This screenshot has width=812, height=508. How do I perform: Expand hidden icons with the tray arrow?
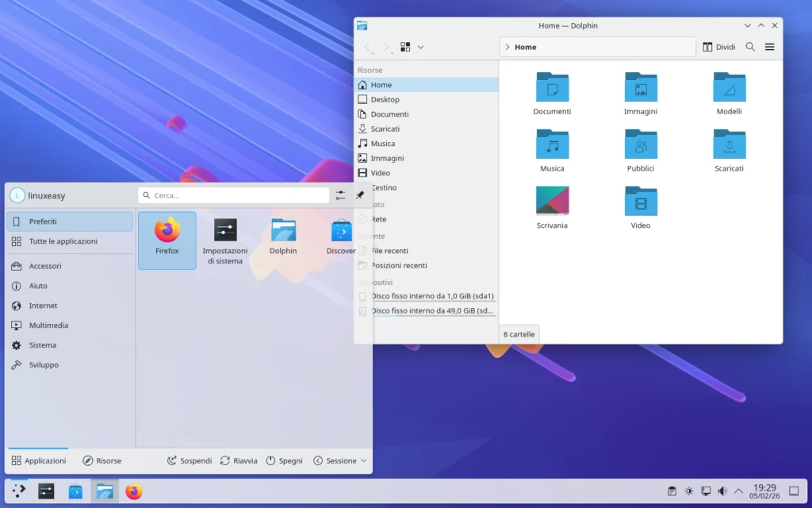tap(738, 491)
